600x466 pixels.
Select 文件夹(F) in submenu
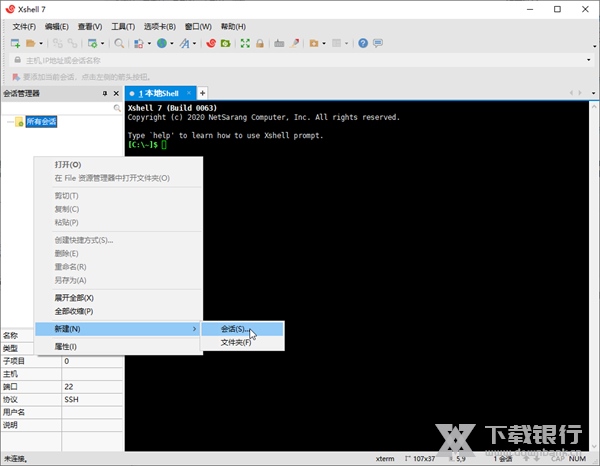242,342
